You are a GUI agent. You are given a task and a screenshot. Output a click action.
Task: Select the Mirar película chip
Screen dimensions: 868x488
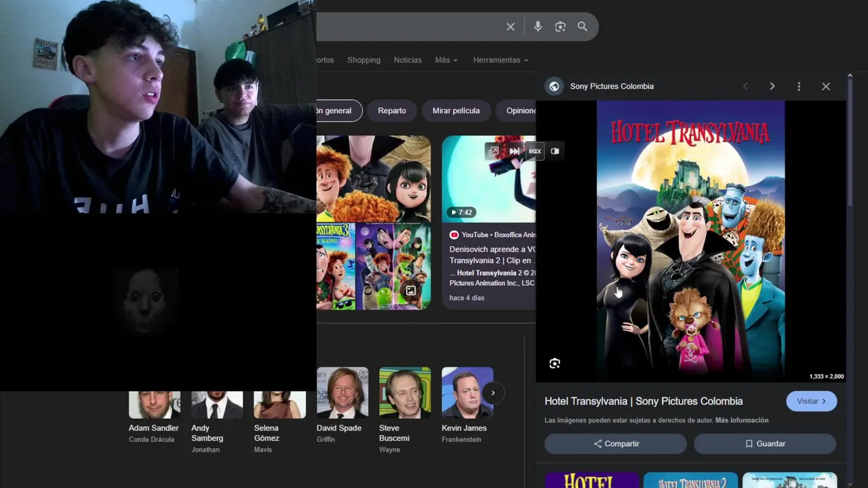point(456,110)
